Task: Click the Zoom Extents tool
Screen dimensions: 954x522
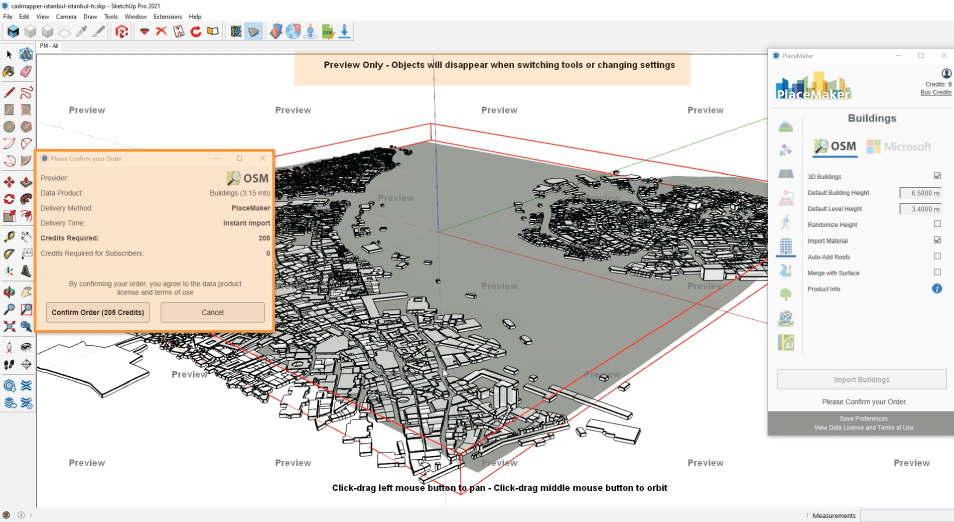Action: pyautogui.click(x=9, y=326)
